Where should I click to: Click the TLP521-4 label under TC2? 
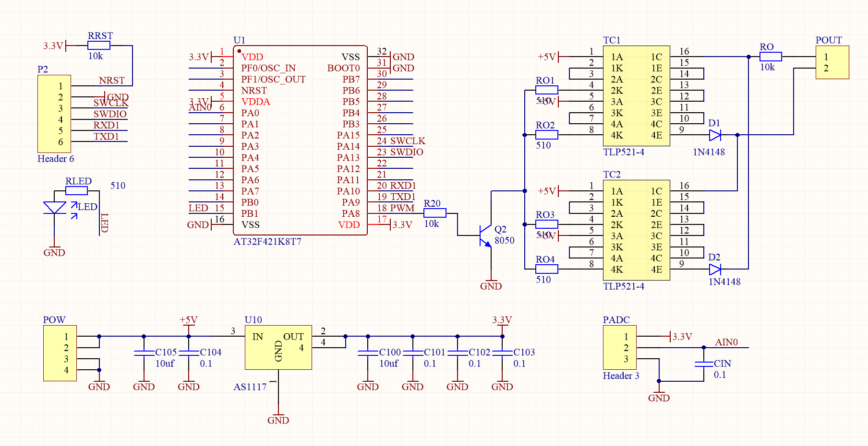(624, 286)
